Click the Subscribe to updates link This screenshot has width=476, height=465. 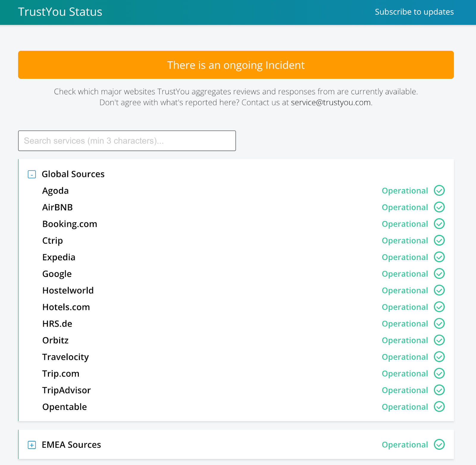[414, 12]
